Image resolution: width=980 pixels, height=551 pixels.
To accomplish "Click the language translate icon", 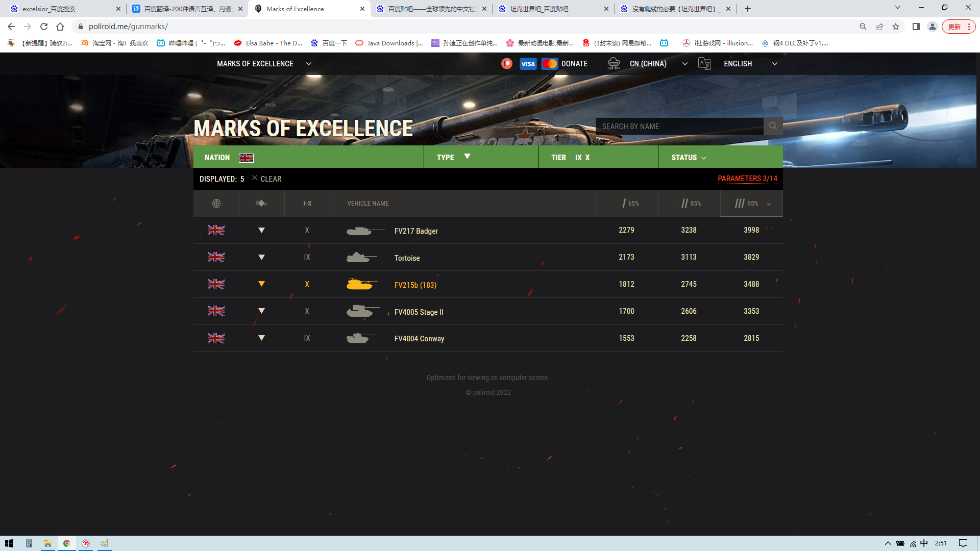I will [704, 64].
